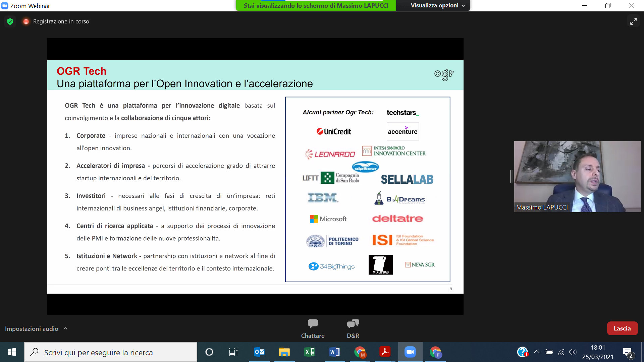Enter full screen with the expand arrows icon
The image size is (644, 362).
tap(633, 21)
